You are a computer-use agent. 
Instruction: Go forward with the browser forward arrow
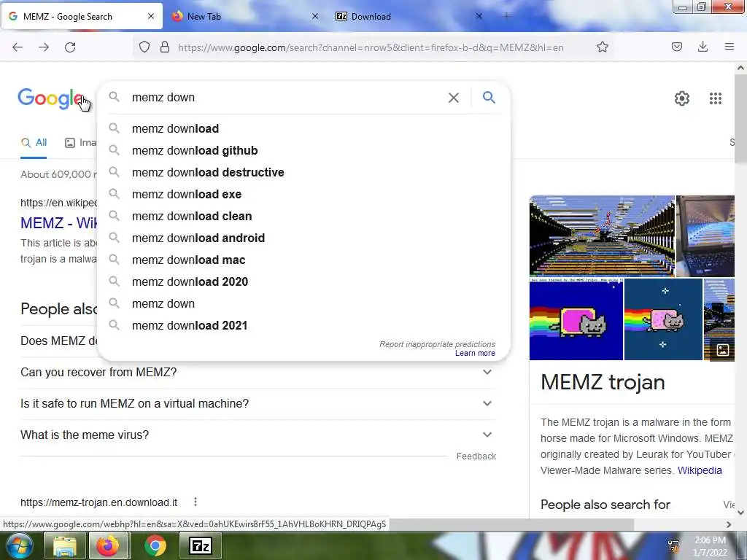(44, 47)
